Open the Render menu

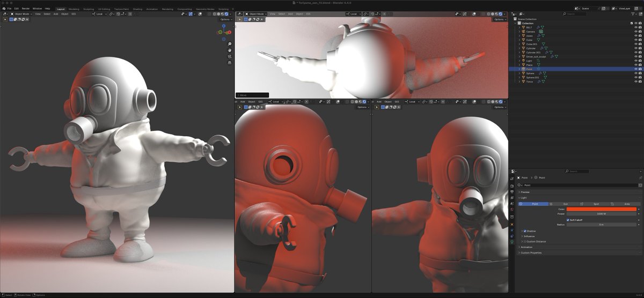pos(25,9)
